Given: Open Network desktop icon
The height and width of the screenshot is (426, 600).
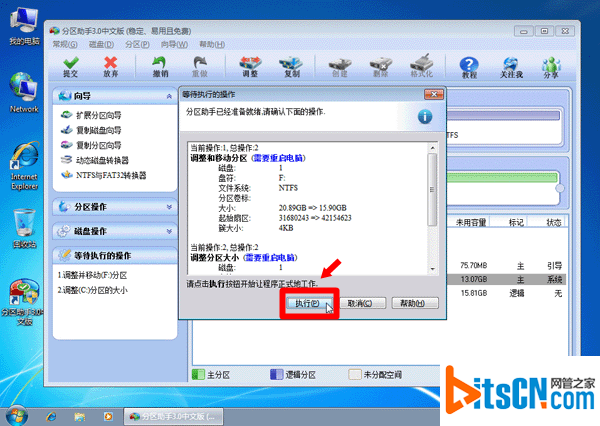Looking at the screenshot, I should click(x=24, y=92).
